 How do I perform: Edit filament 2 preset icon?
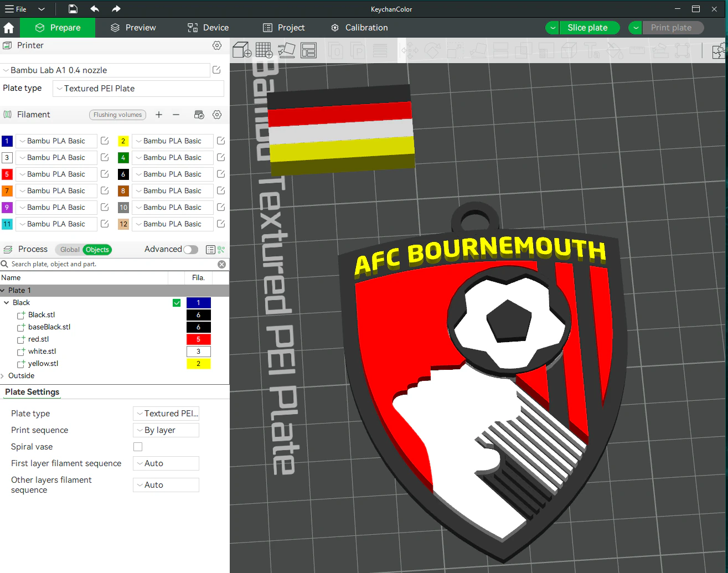[x=221, y=141]
